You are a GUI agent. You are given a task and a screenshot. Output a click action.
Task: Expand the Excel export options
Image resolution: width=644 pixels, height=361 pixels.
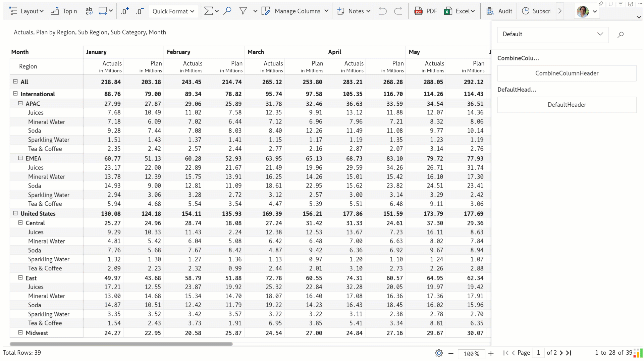click(473, 11)
